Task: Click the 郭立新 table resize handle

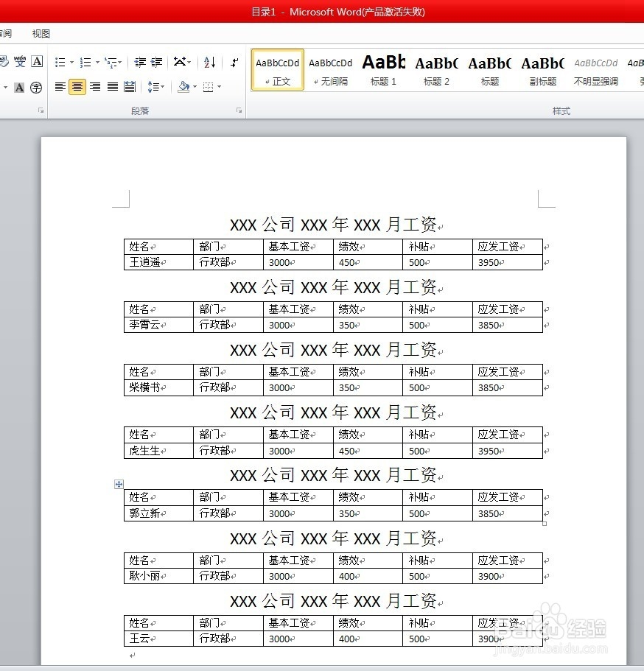Action: click(545, 524)
